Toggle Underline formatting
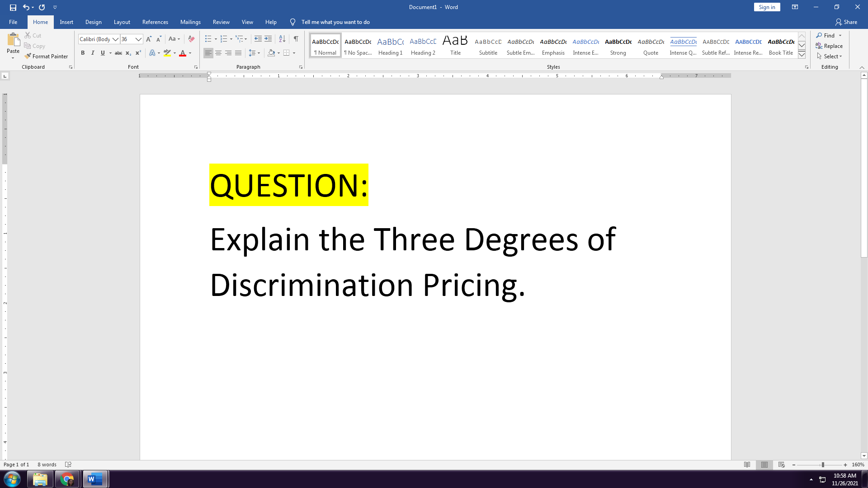 coord(103,53)
